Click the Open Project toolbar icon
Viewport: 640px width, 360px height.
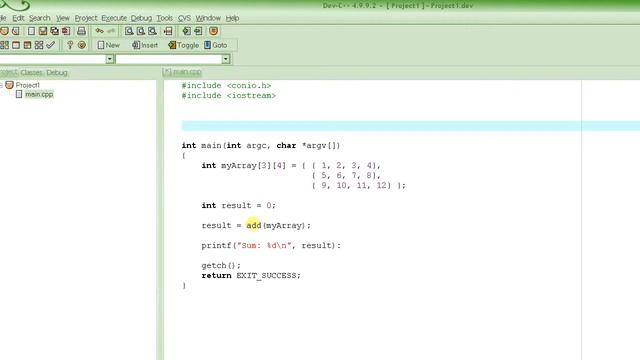pyautogui.click(x=16, y=31)
